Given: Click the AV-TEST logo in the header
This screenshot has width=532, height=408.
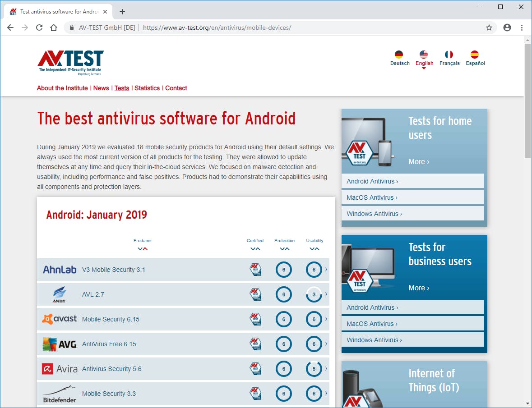Looking at the screenshot, I should coord(70,63).
